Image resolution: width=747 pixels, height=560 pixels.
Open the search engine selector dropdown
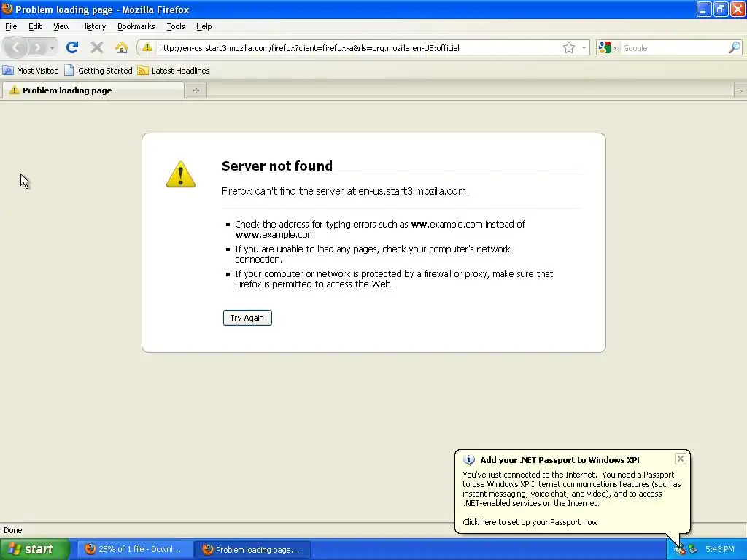point(608,47)
